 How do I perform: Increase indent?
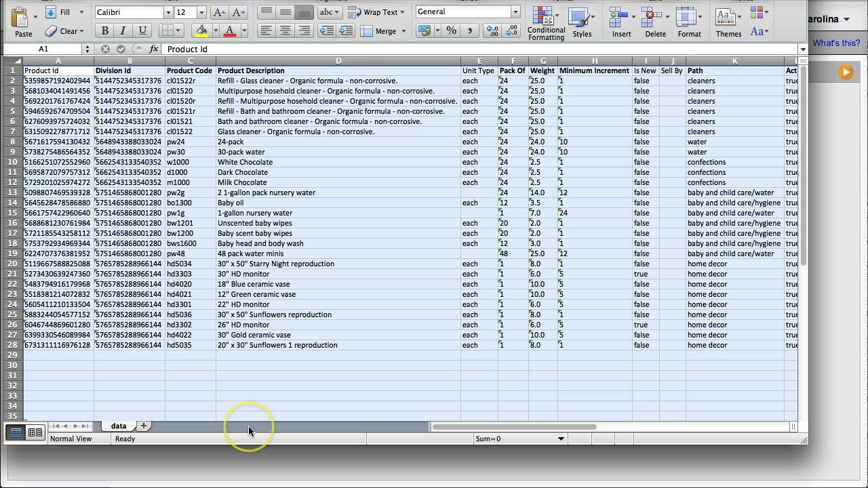tap(345, 31)
